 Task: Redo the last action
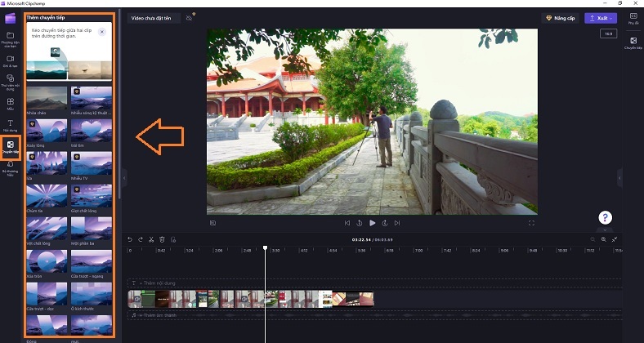coord(141,239)
